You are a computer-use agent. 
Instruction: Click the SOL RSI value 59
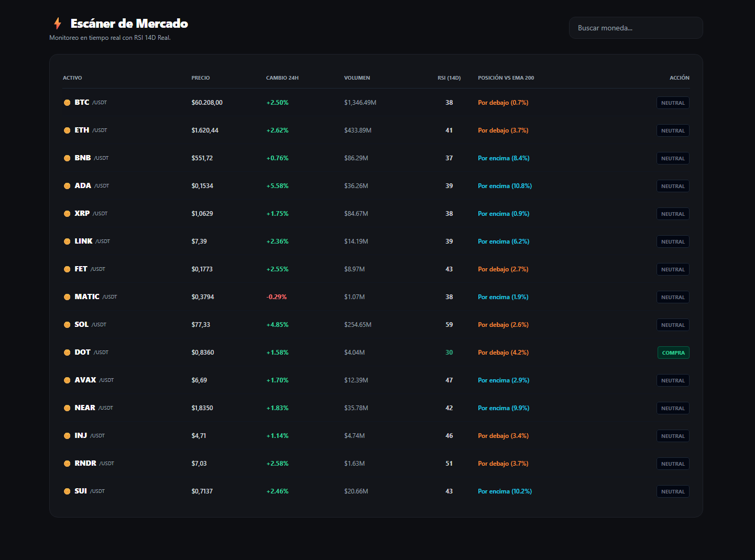point(449,325)
